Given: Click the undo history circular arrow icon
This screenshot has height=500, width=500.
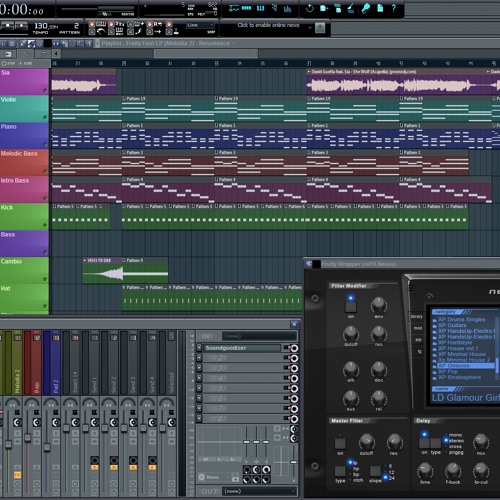Looking at the screenshot, I should click(x=310, y=8).
